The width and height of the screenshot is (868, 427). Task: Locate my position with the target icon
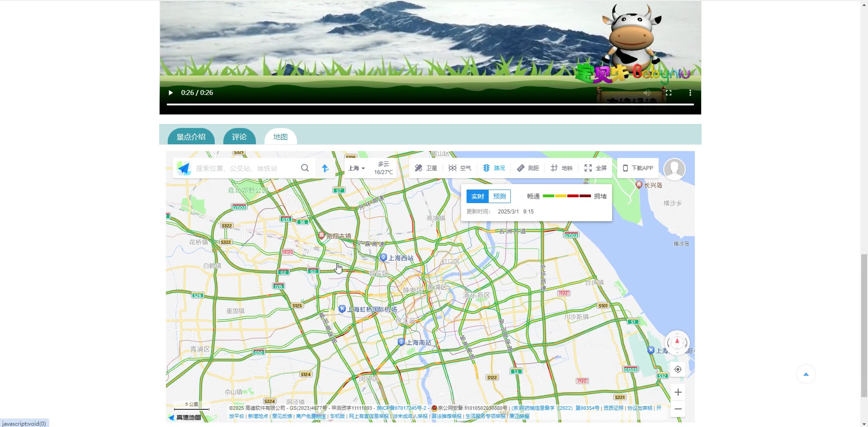point(678,370)
